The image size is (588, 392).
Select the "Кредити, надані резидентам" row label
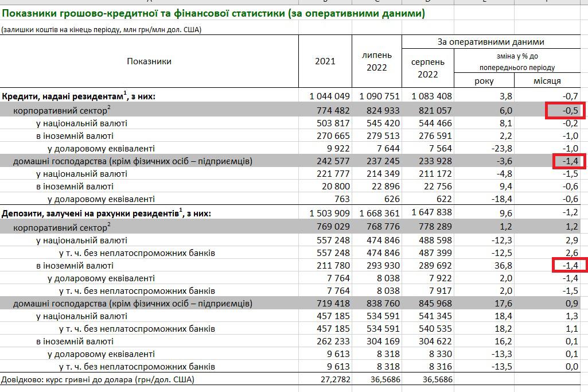79,96
